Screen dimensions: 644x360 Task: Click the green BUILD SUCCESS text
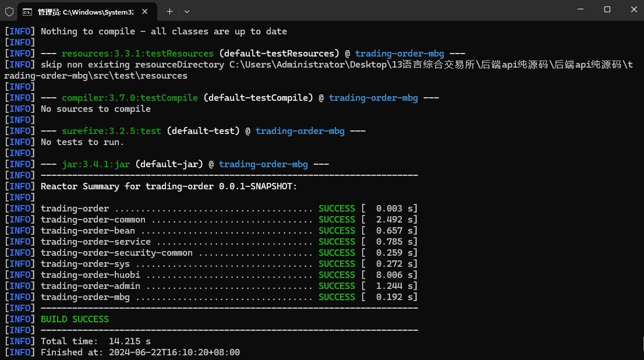pyautogui.click(x=75, y=319)
